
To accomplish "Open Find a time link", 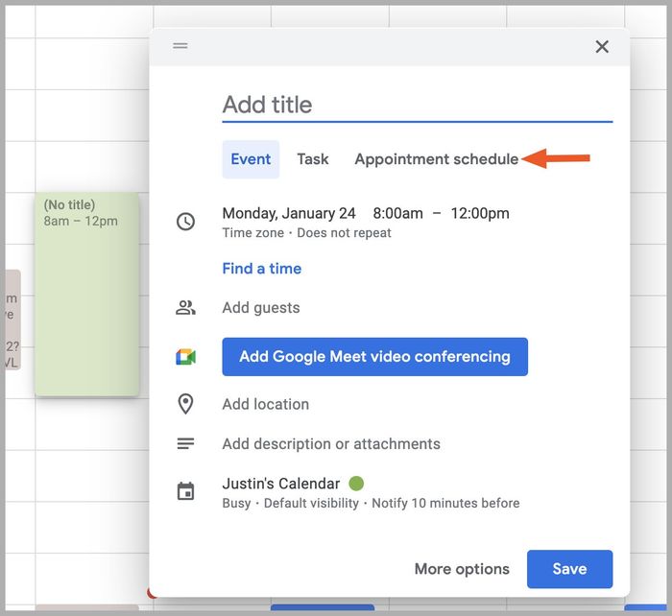I will point(261,269).
